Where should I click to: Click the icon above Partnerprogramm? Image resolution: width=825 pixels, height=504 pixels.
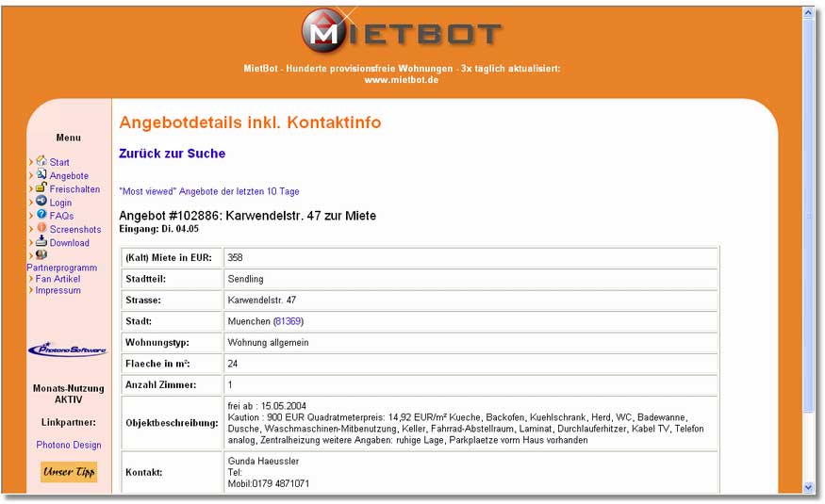click(41, 255)
